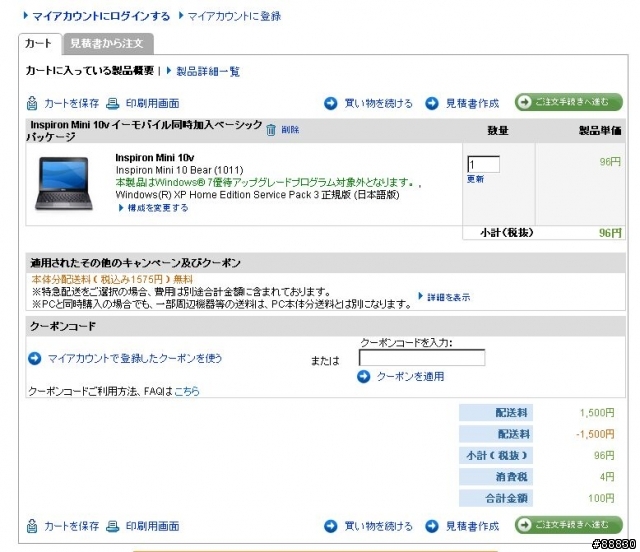Click the bottom printer icon

[113, 526]
